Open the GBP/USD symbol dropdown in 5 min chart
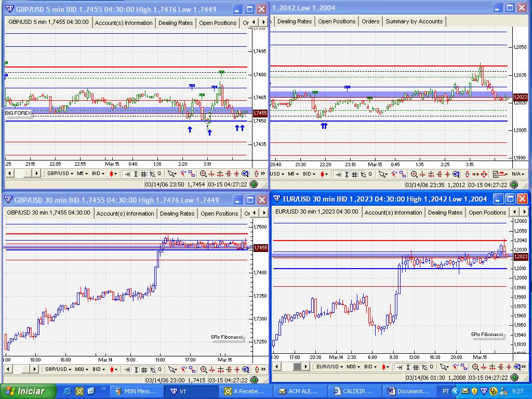The image size is (532, 399). click(x=61, y=174)
